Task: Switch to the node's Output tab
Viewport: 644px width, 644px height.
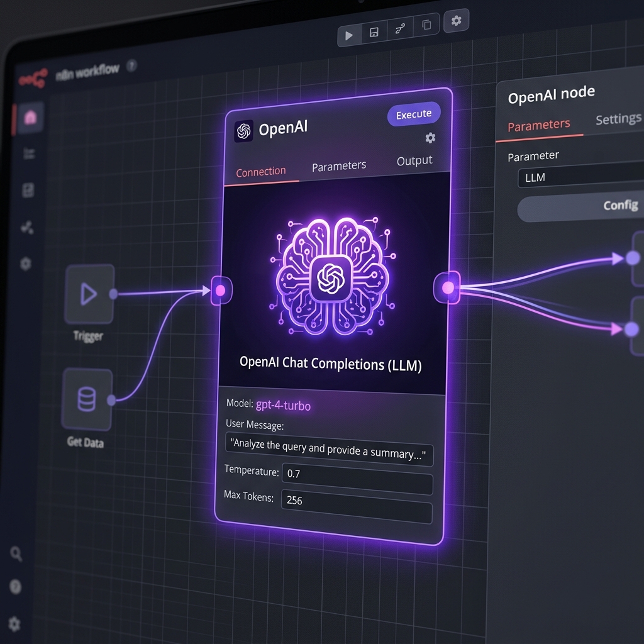Action: [414, 160]
